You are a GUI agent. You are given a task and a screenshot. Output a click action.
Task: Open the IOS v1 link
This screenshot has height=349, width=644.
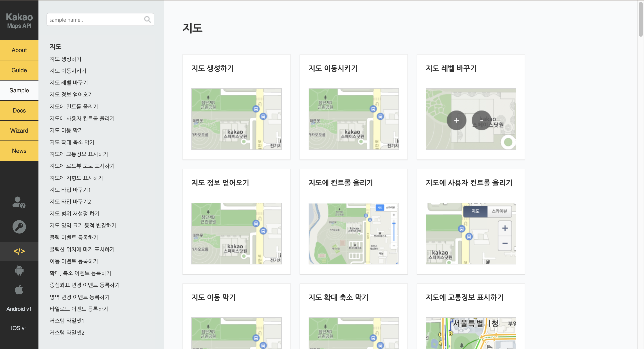coord(19,328)
